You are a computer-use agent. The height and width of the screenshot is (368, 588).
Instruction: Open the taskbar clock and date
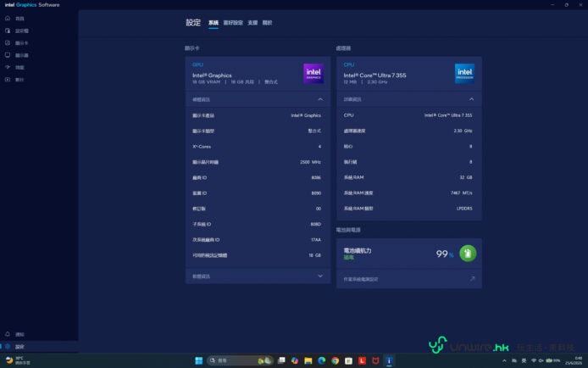point(574,360)
